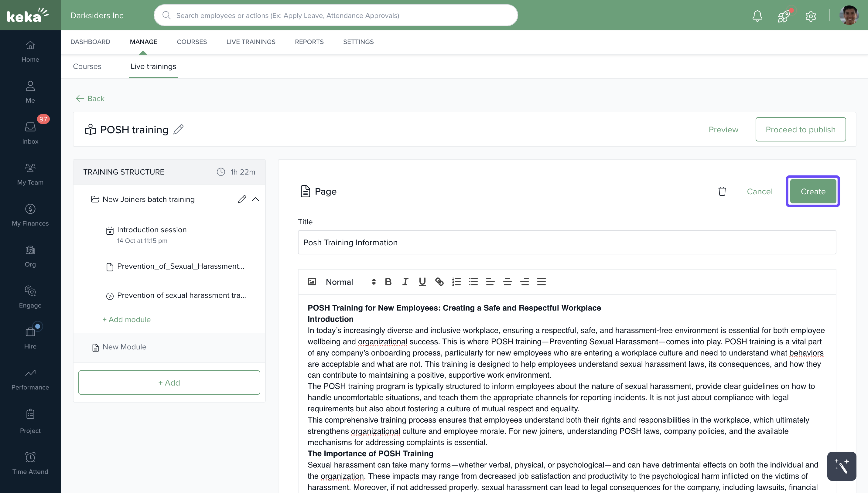Viewport: 868px width, 493px height.
Task: Click the notification bell icon
Action: 757,15
